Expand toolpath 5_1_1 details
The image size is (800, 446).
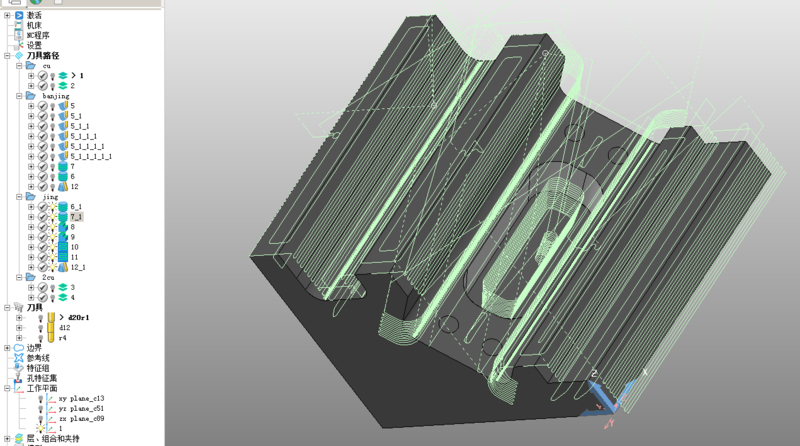tap(31, 126)
